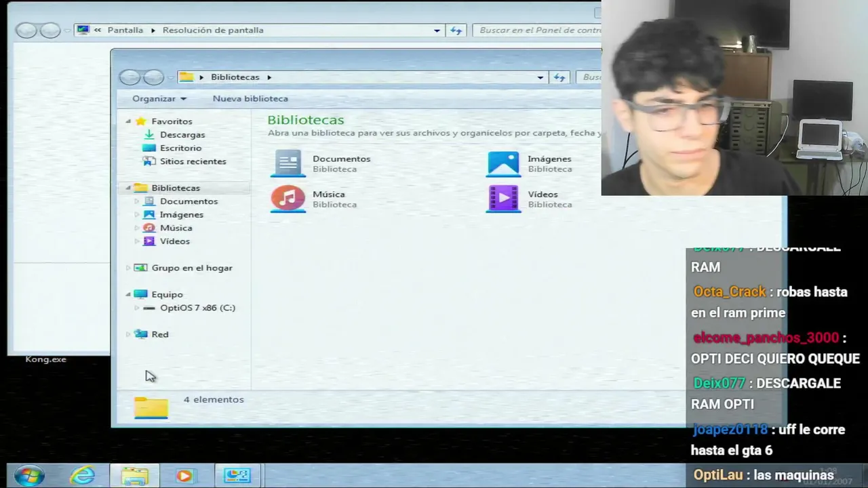Click the Grupo en el hogar icon

(140, 268)
